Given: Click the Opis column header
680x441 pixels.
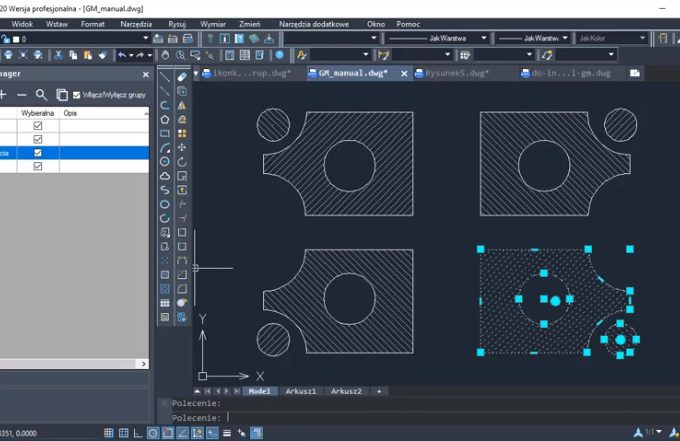Looking at the screenshot, I should [x=104, y=113].
